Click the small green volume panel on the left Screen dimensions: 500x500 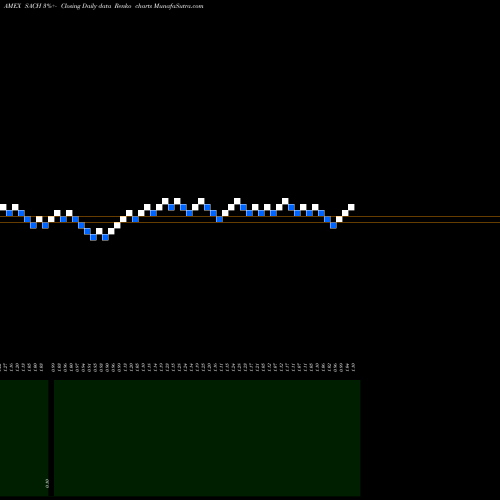pyautogui.click(x=24, y=438)
